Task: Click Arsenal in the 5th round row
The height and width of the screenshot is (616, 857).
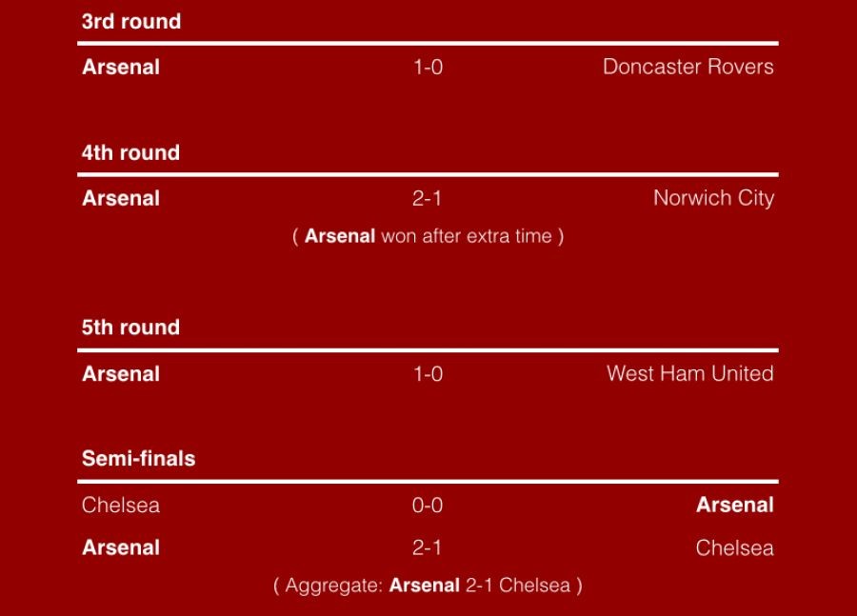Action: (x=121, y=374)
